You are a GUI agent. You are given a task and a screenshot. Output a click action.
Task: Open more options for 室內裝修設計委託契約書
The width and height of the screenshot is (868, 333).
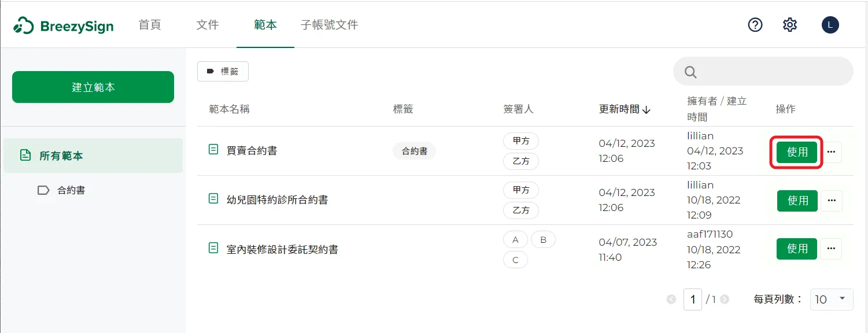point(832,249)
